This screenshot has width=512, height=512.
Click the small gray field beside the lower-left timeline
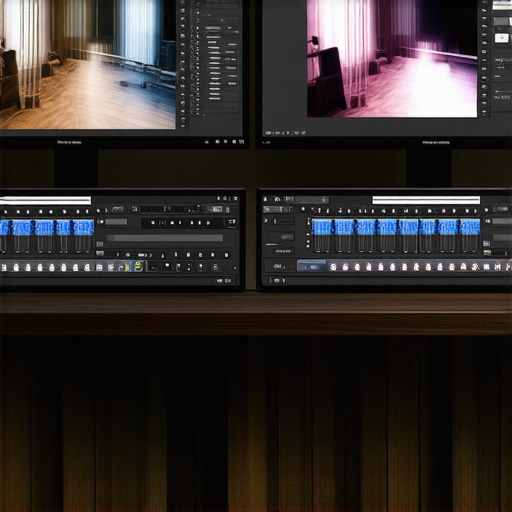click(x=116, y=222)
